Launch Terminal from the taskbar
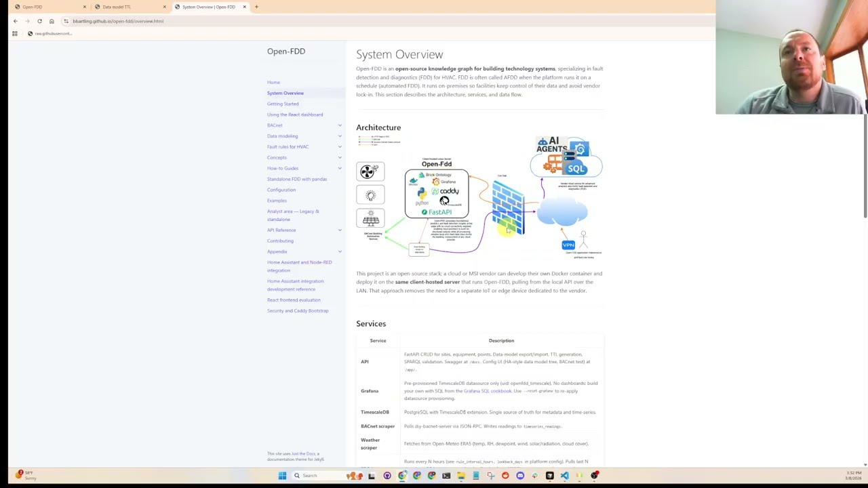The width and height of the screenshot is (868, 488). click(446, 475)
